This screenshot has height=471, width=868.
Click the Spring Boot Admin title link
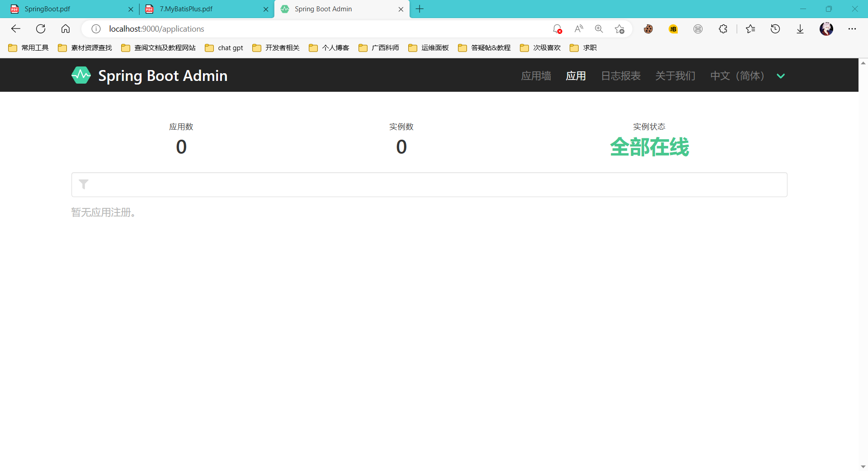(x=163, y=76)
